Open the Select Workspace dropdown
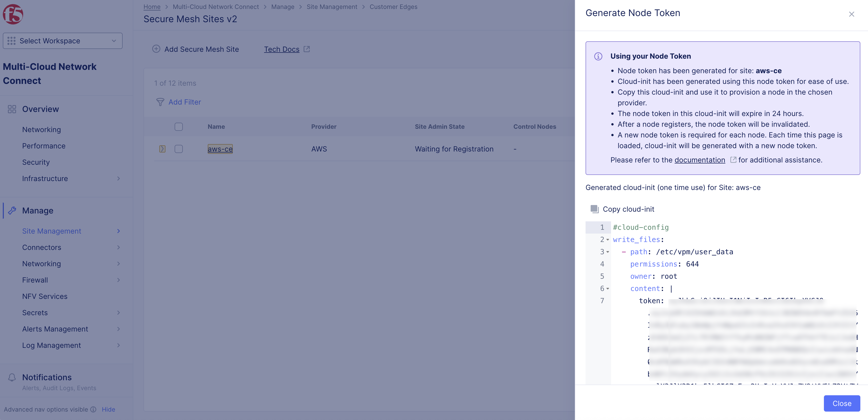 point(63,41)
